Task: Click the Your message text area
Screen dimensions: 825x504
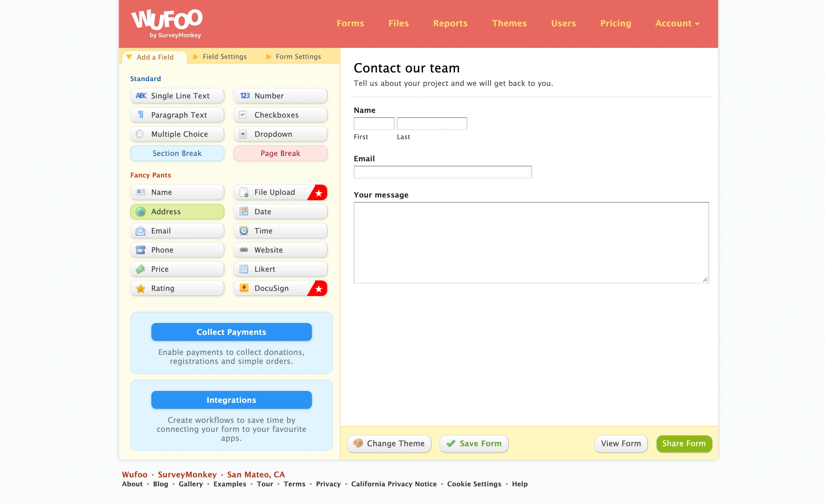Action: (x=531, y=242)
